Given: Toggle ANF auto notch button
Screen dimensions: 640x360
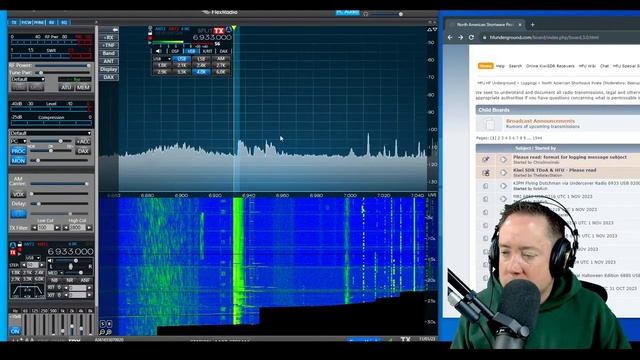Looking at the screenshot, I should pos(84,280).
